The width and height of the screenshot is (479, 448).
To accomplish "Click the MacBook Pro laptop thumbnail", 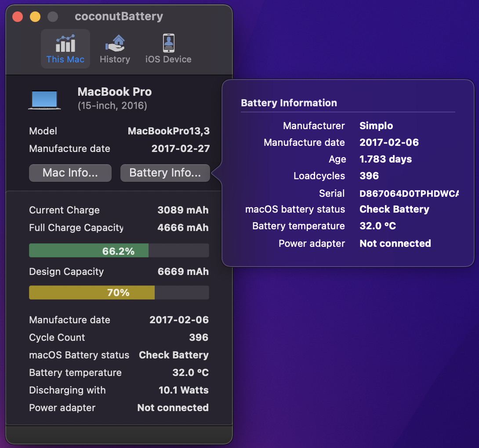I will pyautogui.click(x=44, y=99).
